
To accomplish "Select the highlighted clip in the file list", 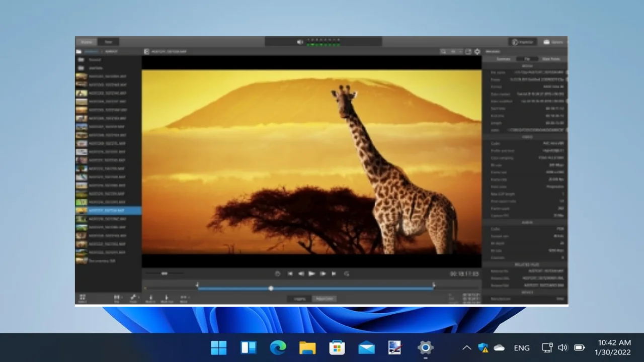I will [x=108, y=210].
